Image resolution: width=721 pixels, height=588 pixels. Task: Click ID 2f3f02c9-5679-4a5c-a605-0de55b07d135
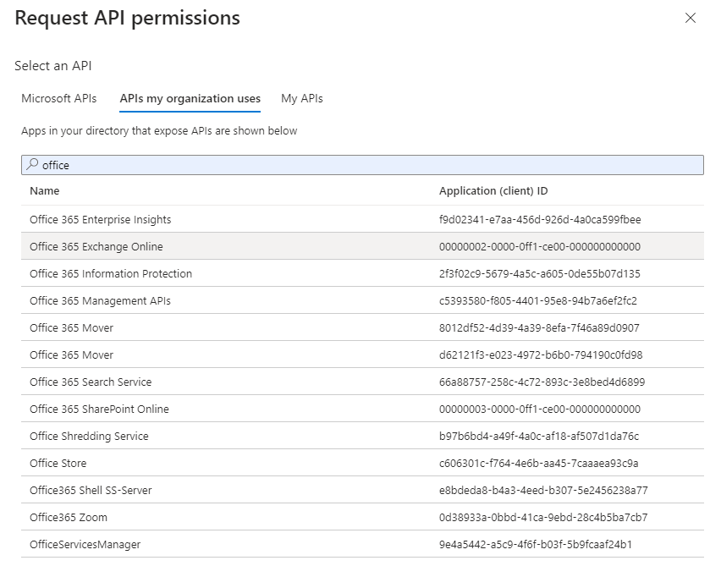(539, 273)
